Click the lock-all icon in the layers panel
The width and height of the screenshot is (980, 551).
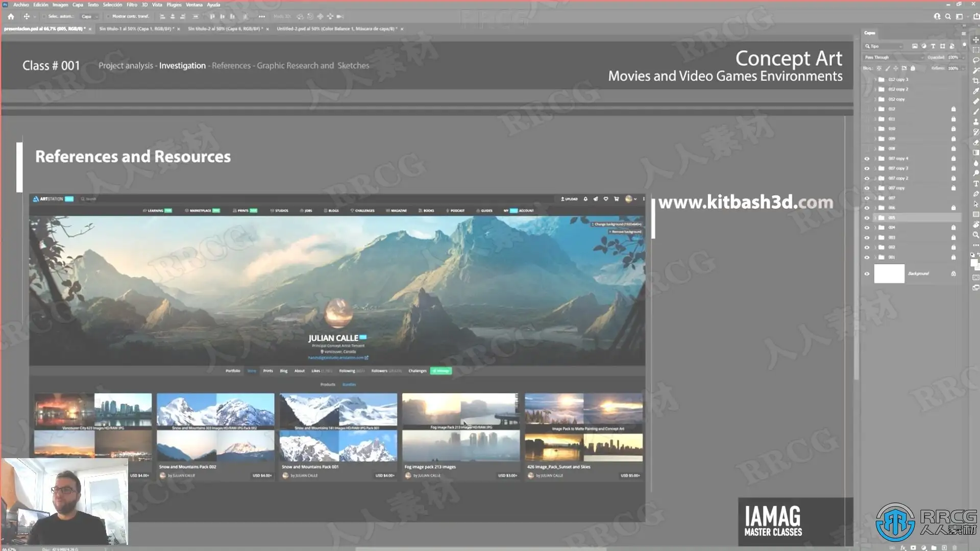tap(913, 68)
